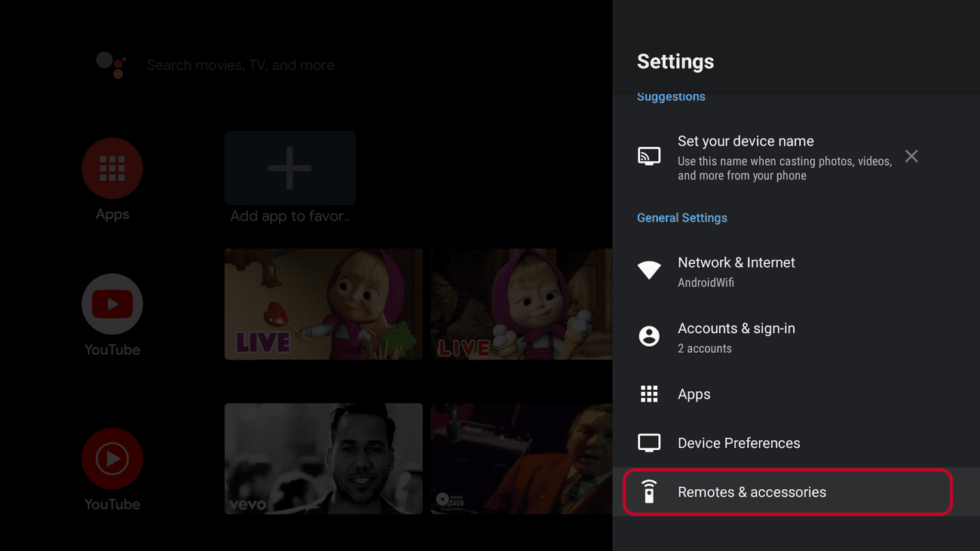This screenshot has height=551, width=980.
Task: Click the cast icon beside Set your device name
Action: 649,156
